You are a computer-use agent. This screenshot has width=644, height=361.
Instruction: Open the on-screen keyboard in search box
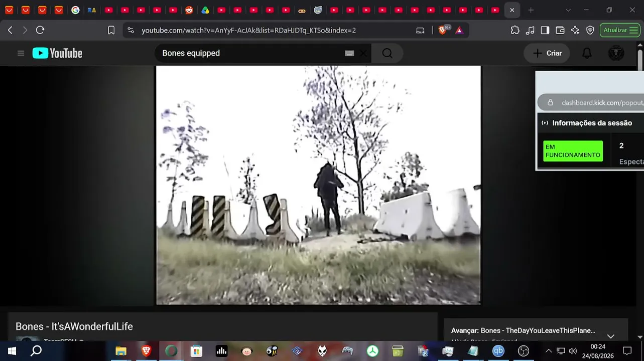[x=349, y=53]
